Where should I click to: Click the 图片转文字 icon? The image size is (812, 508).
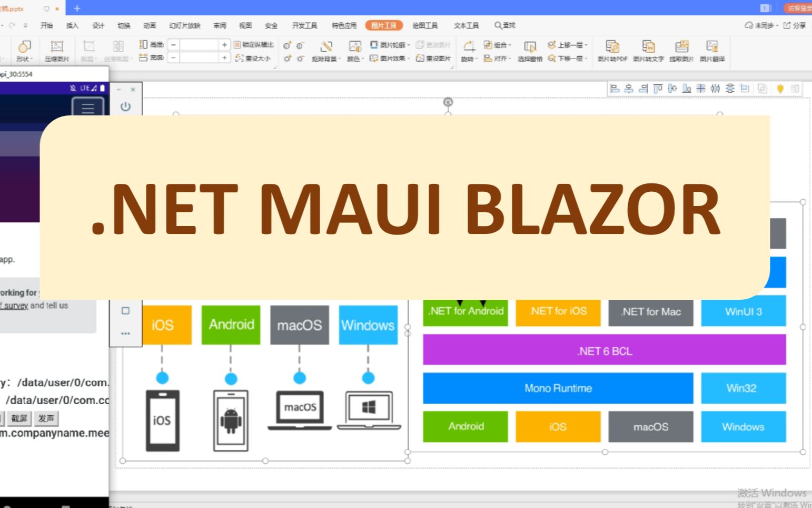pyautogui.click(x=649, y=46)
